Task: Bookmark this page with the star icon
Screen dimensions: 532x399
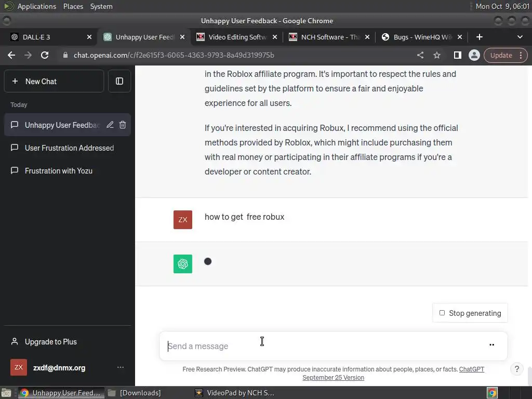Action: pyautogui.click(x=437, y=55)
